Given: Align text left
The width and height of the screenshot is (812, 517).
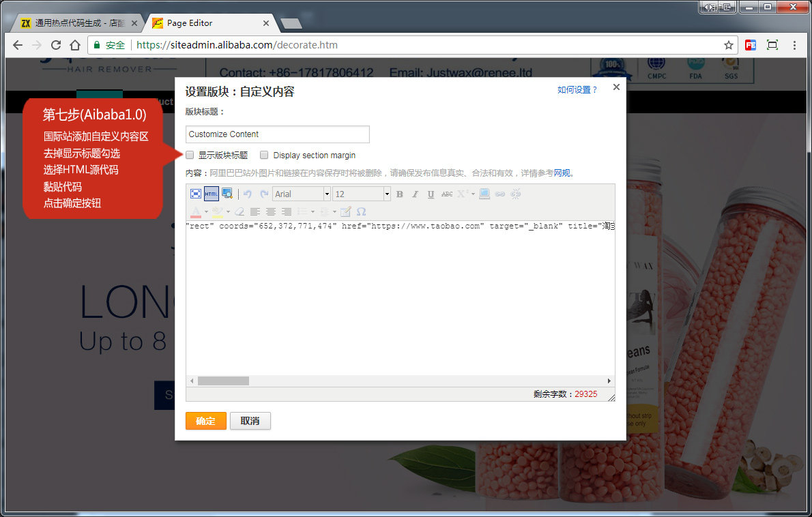Looking at the screenshot, I should point(255,211).
